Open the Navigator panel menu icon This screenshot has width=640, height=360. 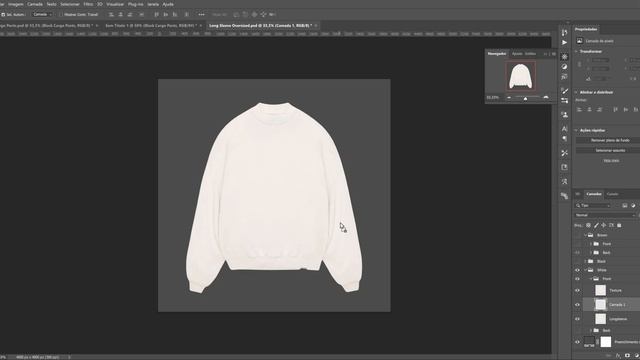[554, 53]
